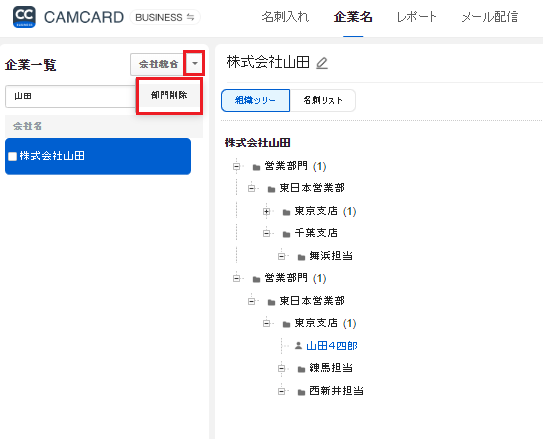Choose 部門削除 from the dropdown menu
This screenshot has height=439, width=543.
click(169, 95)
